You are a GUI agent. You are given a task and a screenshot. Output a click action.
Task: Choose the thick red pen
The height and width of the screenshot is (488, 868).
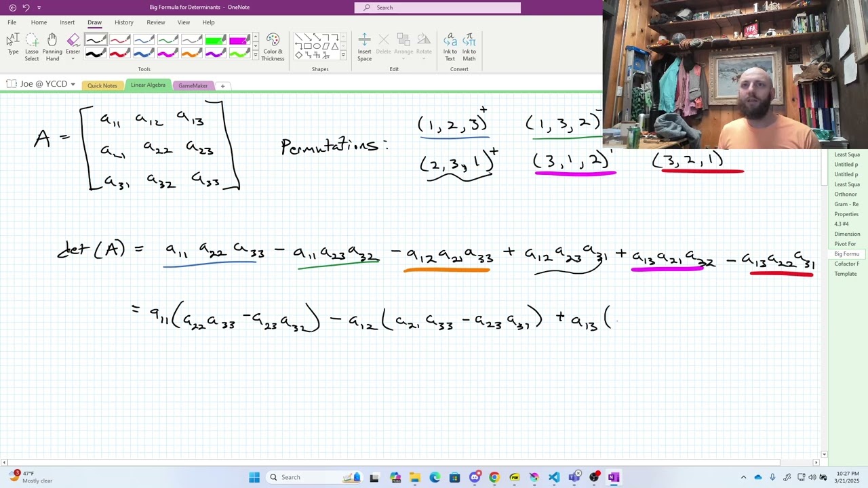pyautogui.click(x=120, y=54)
